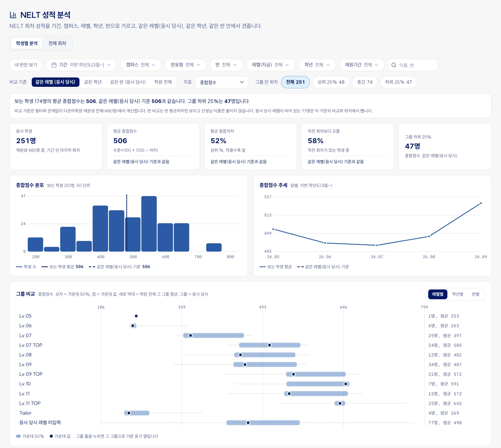Open the Lv.11 TOP group row
501x448 pixels.
[x=250, y=403]
